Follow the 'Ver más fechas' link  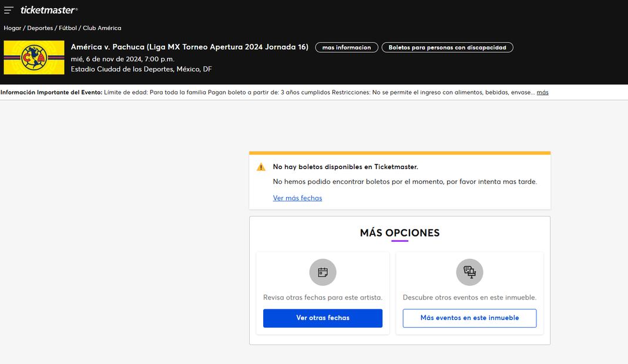297,198
